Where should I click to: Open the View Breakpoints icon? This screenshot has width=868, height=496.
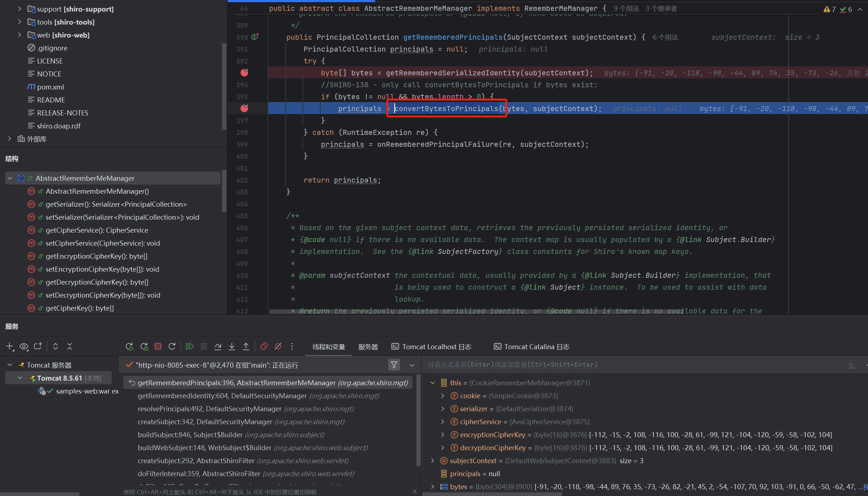point(264,347)
